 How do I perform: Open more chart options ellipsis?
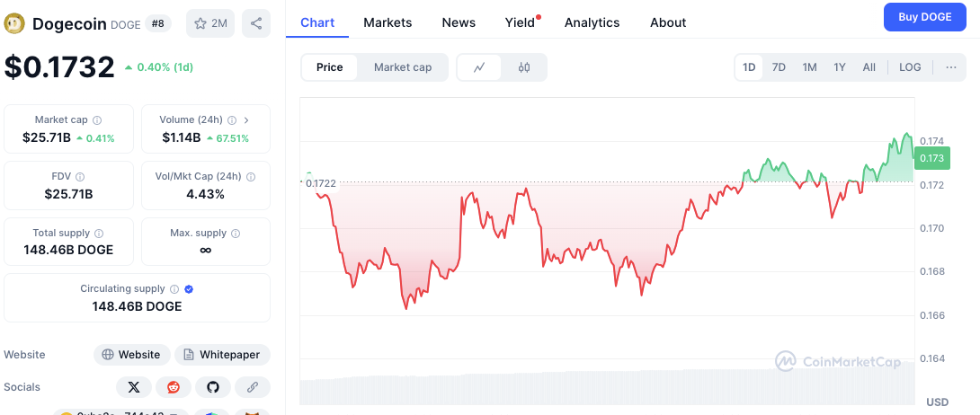coord(951,67)
